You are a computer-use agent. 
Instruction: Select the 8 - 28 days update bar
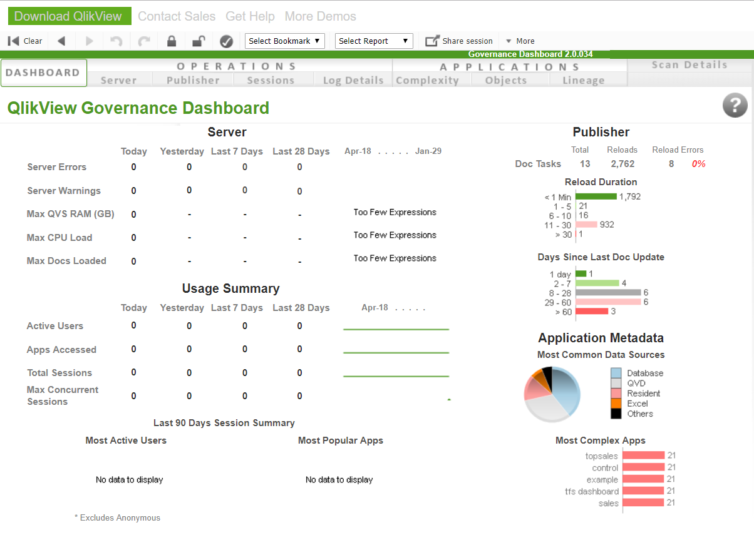[x=608, y=292]
